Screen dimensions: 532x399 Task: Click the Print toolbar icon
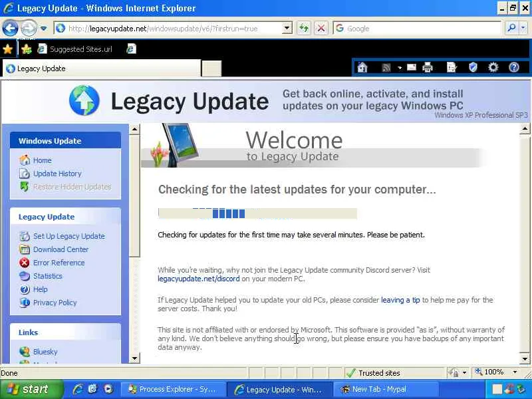click(x=428, y=68)
